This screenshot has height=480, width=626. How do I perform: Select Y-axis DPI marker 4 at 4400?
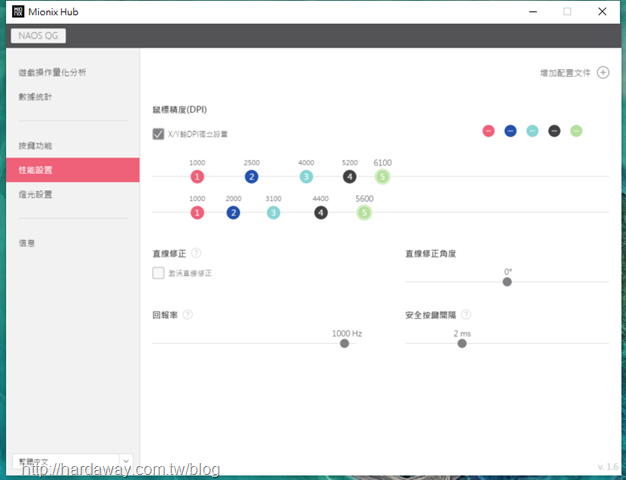321,212
